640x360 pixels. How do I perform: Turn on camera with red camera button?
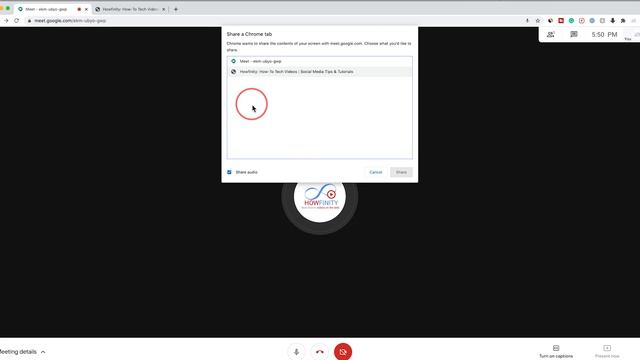[x=343, y=352]
